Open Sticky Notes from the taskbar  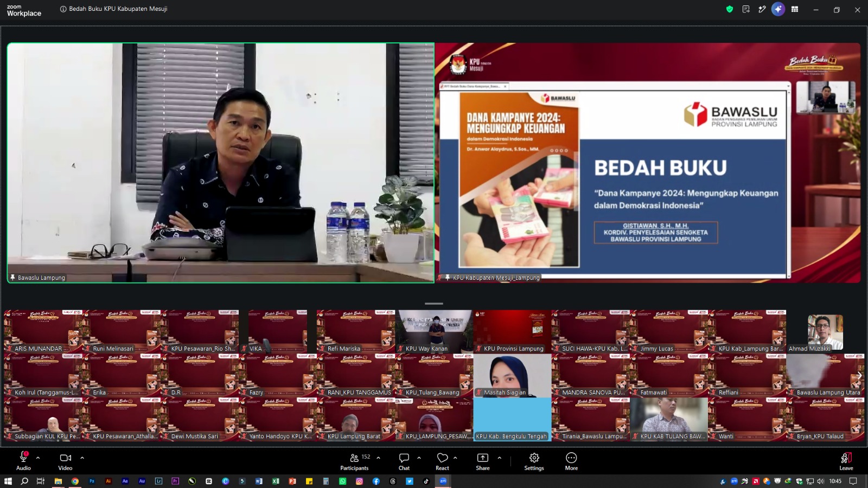pos(309,481)
